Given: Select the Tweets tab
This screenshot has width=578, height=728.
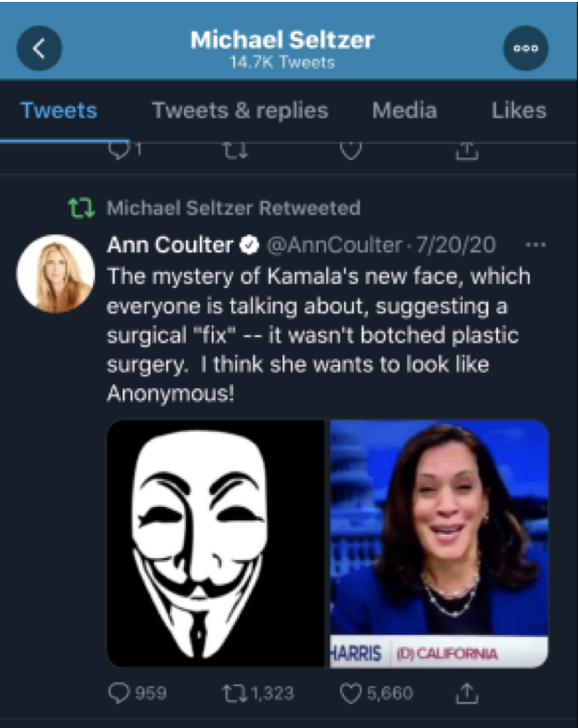Looking at the screenshot, I should coord(59,110).
